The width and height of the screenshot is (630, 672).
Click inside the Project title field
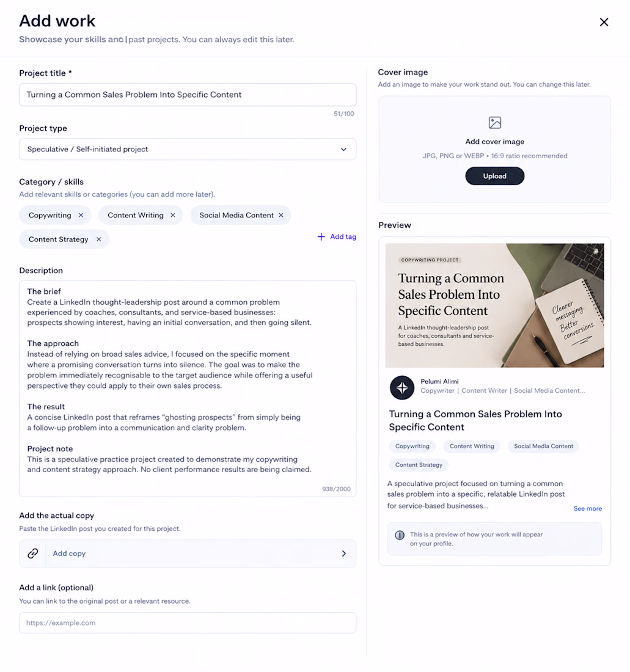(188, 95)
